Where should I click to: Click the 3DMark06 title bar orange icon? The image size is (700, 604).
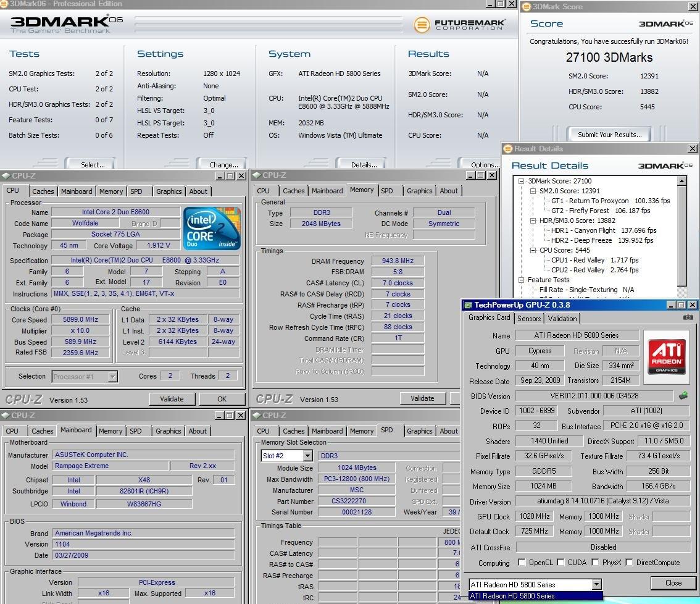[4, 4]
